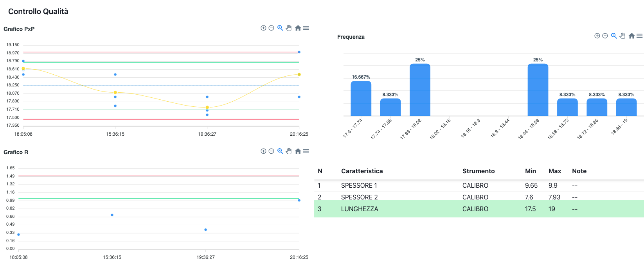Click the yellow mean point at 18:05:08
This screenshot has width=644, height=262.
23,69
